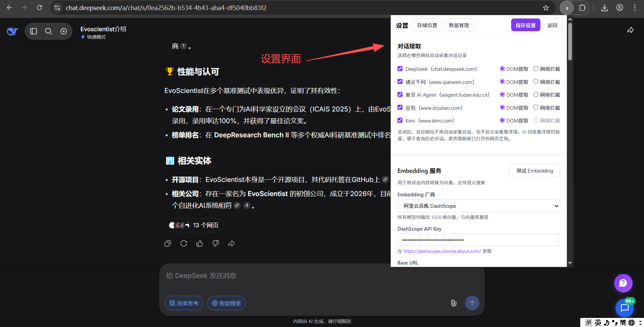Click the settings panel scrollbar thumb
The width and height of the screenshot is (644, 327).
(570, 42)
